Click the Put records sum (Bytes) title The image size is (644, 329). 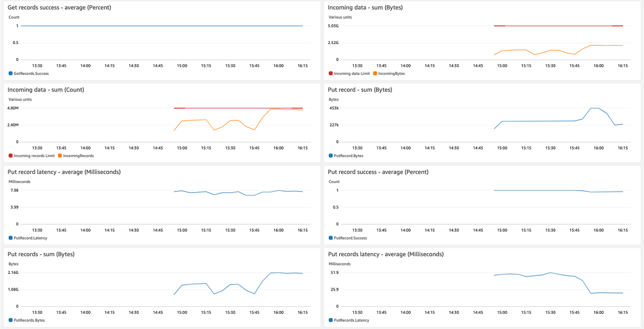tap(41, 255)
